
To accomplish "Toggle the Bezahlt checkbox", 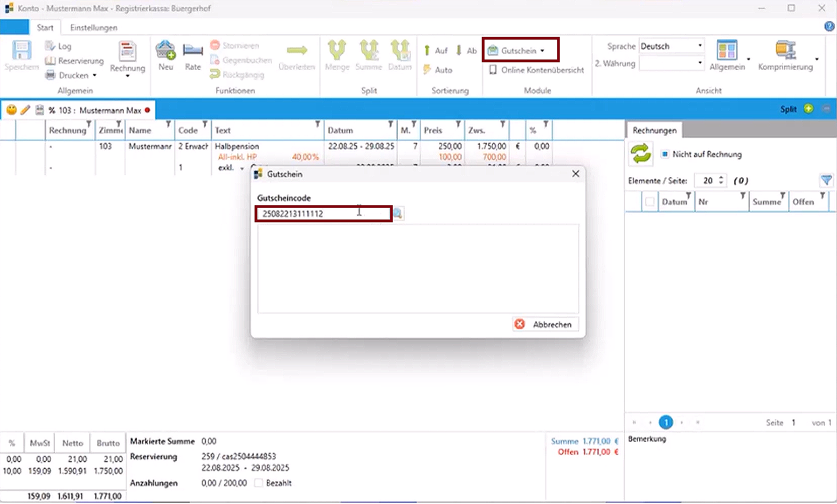I will (259, 483).
